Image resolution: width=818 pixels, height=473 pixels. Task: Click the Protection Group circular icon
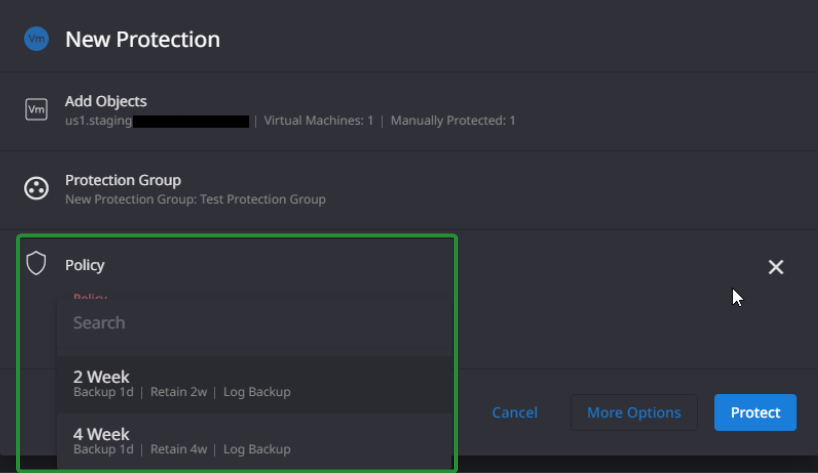pyautogui.click(x=37, y=188)
